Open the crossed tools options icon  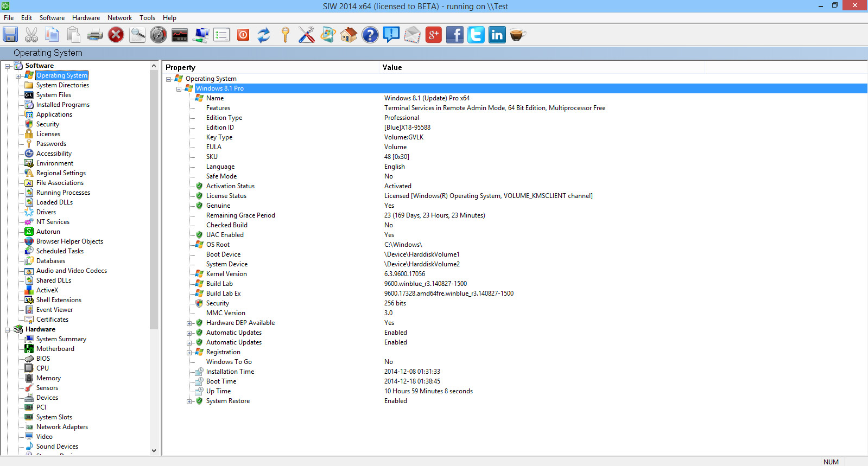pos(307,35)
